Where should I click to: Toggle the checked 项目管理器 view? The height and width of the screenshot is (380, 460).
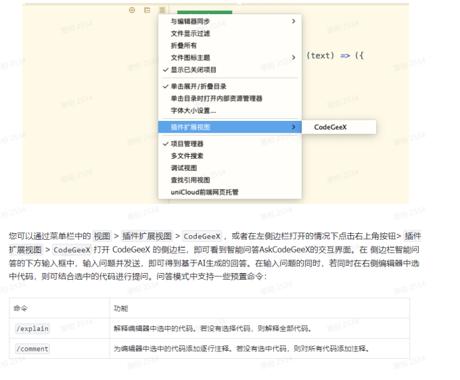(230, 144)
